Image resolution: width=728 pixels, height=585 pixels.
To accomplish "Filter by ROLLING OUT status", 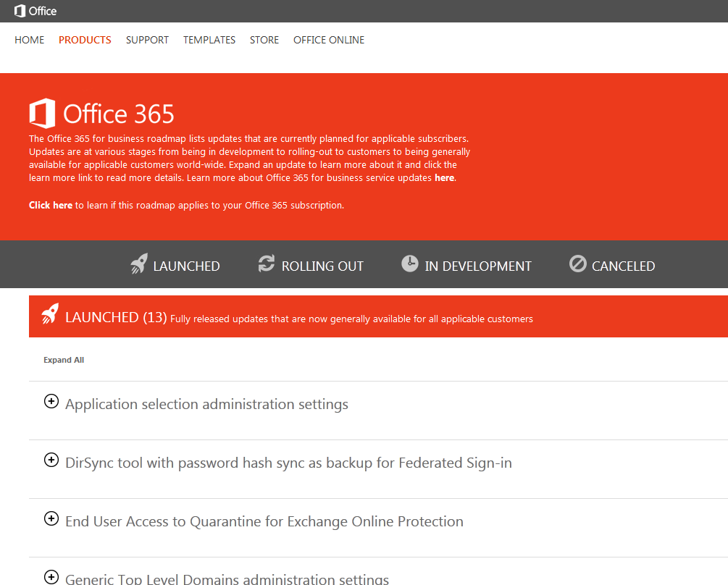I will [x=322, y=266].
